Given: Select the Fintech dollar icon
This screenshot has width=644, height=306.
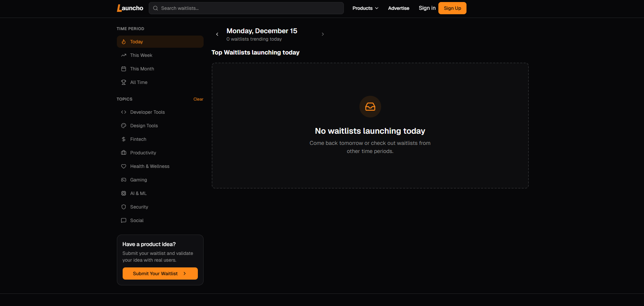Looking at the screenshot, I should point(124,139).
